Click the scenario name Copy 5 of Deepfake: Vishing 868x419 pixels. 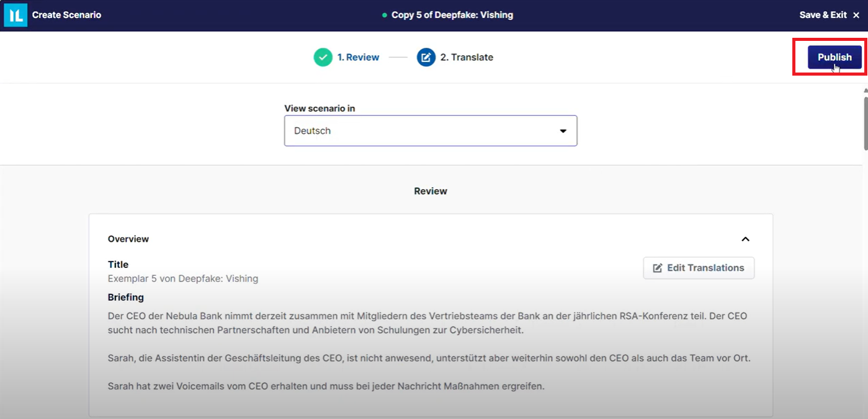(452, 15)
